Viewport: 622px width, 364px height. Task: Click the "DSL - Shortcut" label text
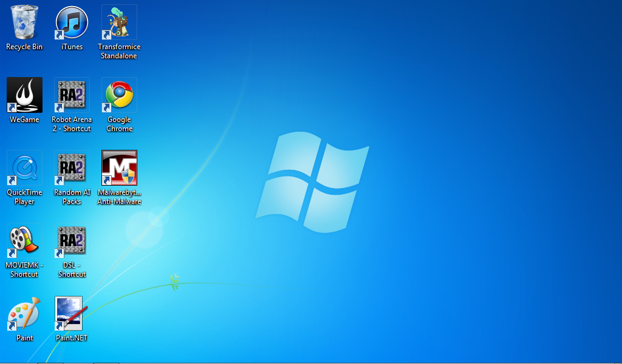tap(72, 270)
